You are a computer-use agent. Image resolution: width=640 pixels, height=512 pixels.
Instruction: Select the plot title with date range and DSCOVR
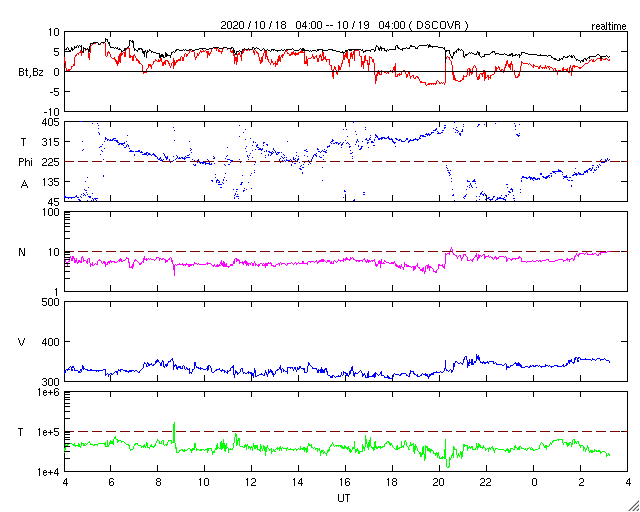[344, 25]
